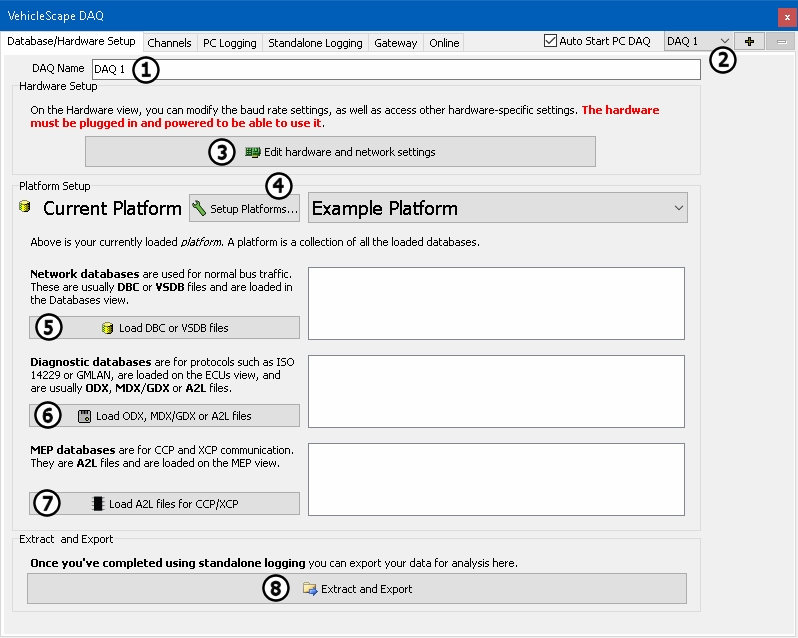Switch to the Online tab
This screenshot has height=638, width=798.
[444, 43]
